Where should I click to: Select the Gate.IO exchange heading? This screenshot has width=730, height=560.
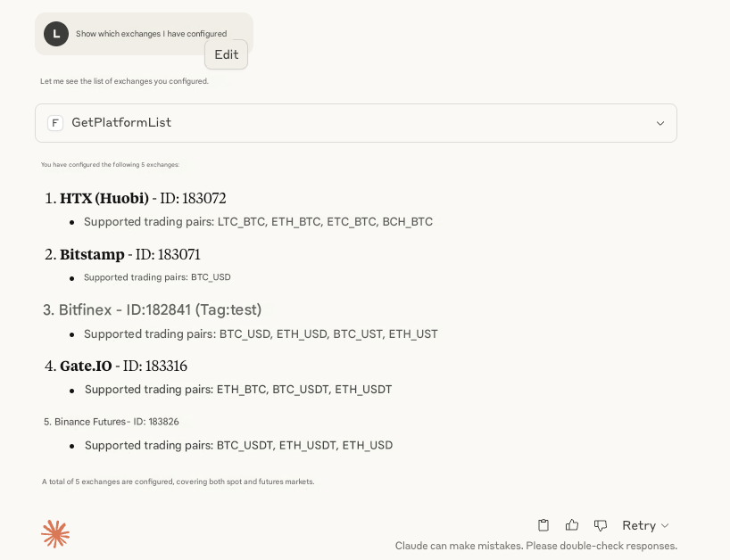86,366
